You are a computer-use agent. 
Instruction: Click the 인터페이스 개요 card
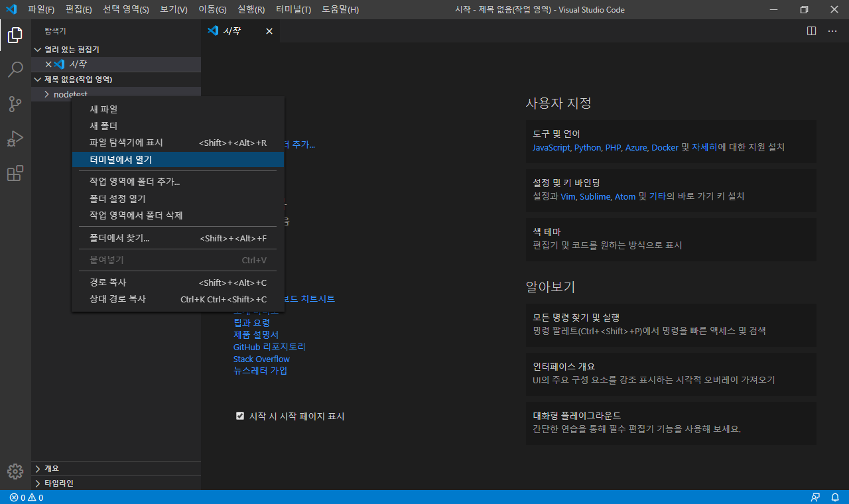pyautogui.click(x=671, y=373)
